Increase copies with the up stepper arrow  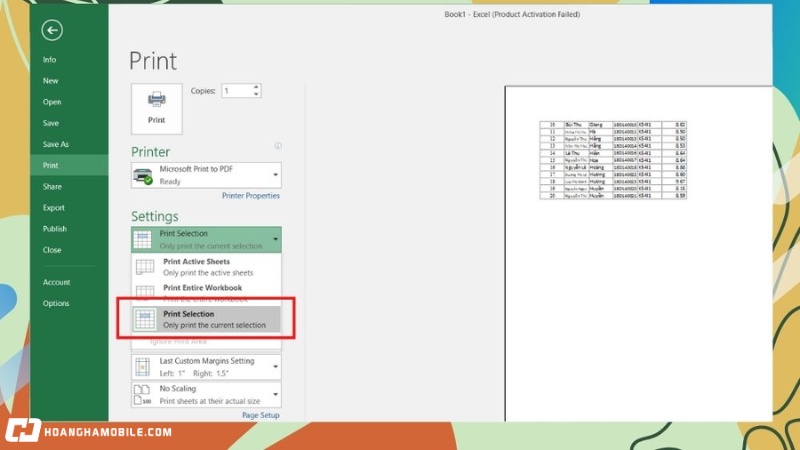tap(257, 87)
